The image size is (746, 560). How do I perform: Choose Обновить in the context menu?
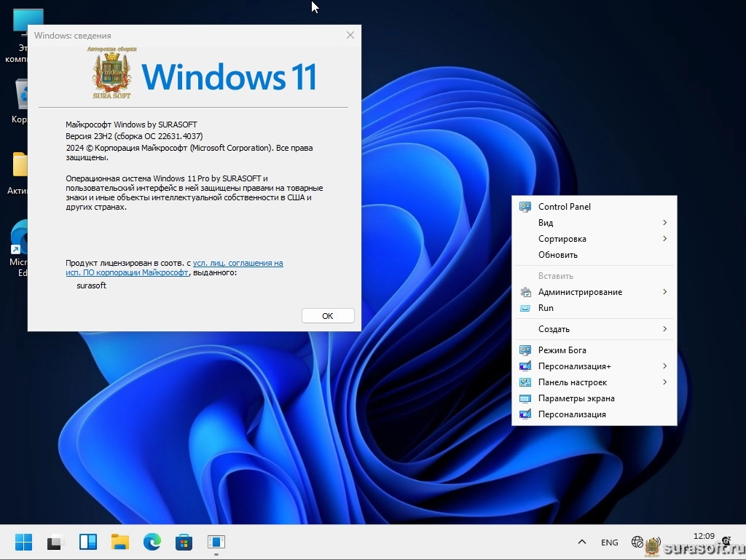[558, 255]
